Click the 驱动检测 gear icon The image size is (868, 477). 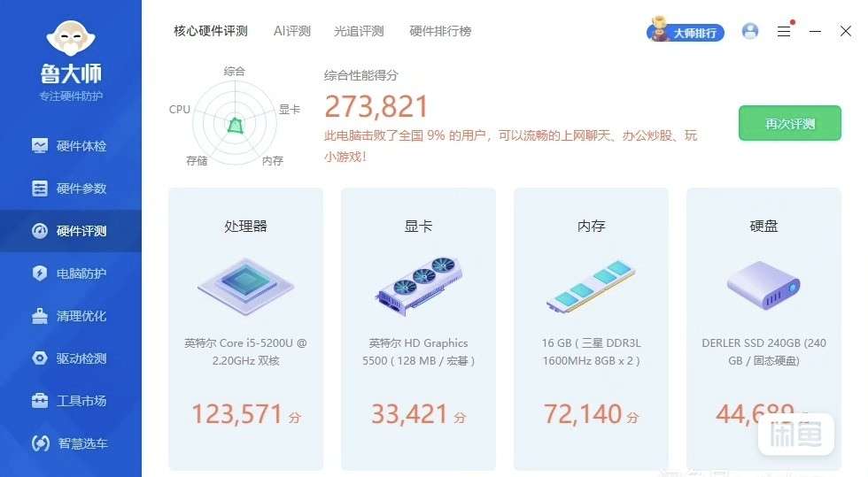40,358
